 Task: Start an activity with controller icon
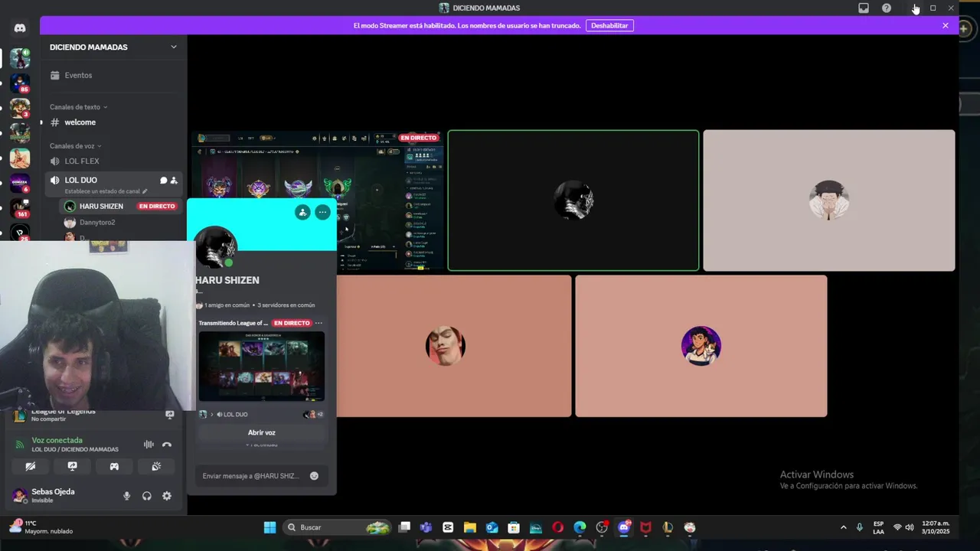114,466
